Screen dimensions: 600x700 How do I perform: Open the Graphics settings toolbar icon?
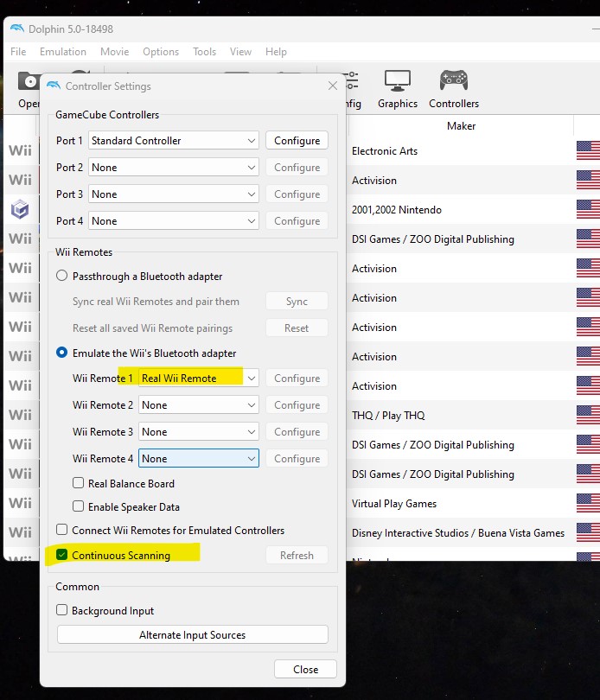click(x=397, y=90)
